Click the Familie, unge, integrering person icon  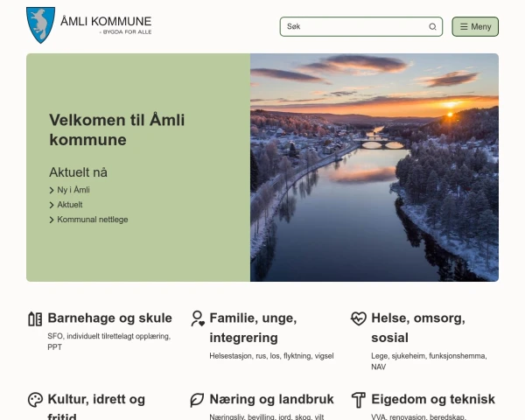click(x=197, y=318)
